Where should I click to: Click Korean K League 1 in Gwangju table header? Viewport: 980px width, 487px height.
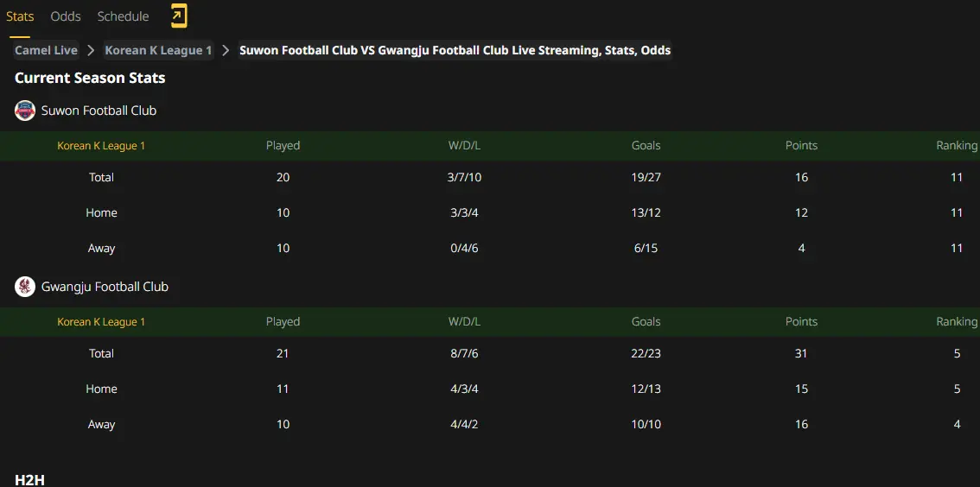click(101, 321)
